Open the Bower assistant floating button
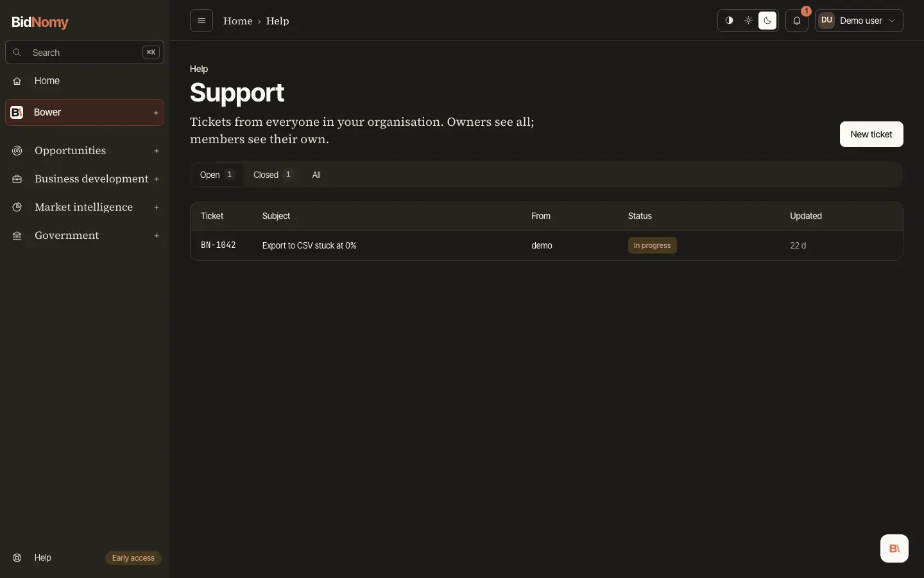 (894, 548)
